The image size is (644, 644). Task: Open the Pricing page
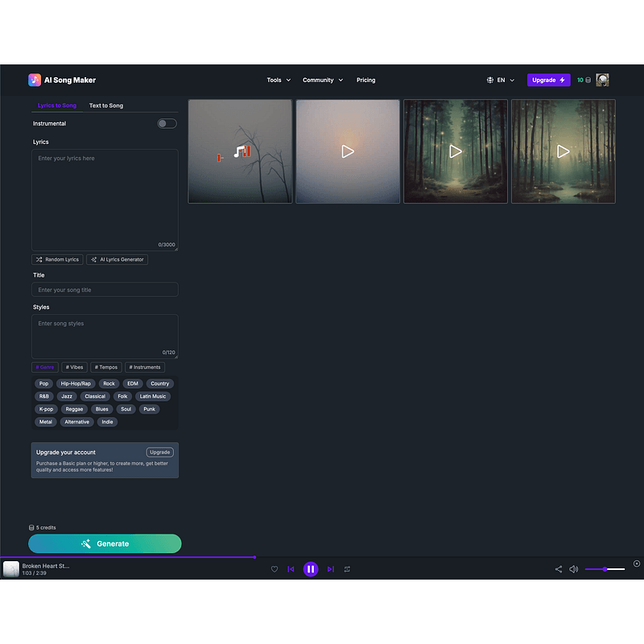[x=365, y=80]
